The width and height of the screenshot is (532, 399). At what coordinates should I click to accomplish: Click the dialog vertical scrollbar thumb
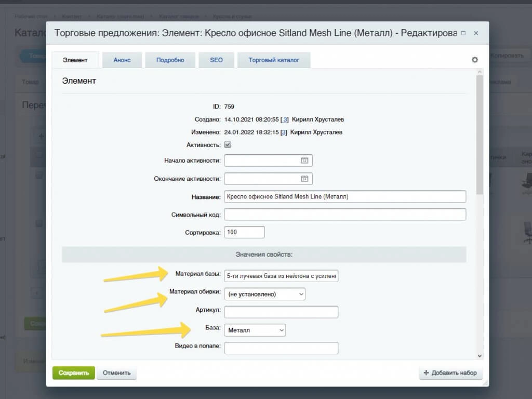tap(480, 135)
